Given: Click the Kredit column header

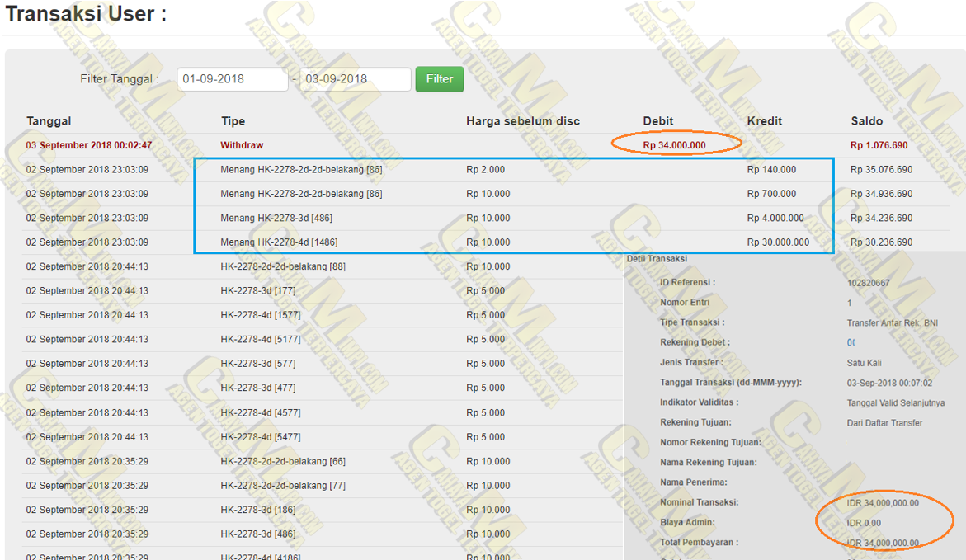Looking at the screenshot, I should point(764,121).
